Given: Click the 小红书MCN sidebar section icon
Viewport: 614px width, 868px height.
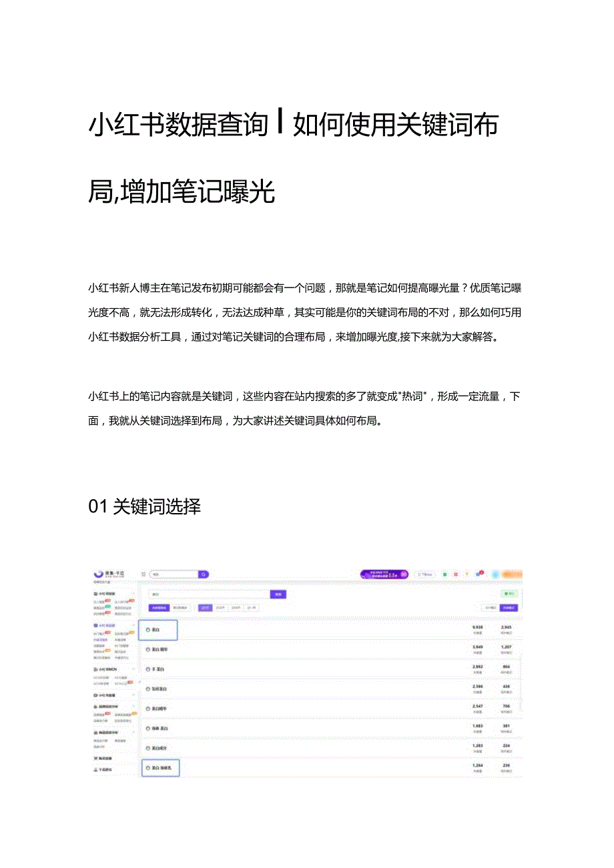Looking at the screenshot, I should coord(95,670).
